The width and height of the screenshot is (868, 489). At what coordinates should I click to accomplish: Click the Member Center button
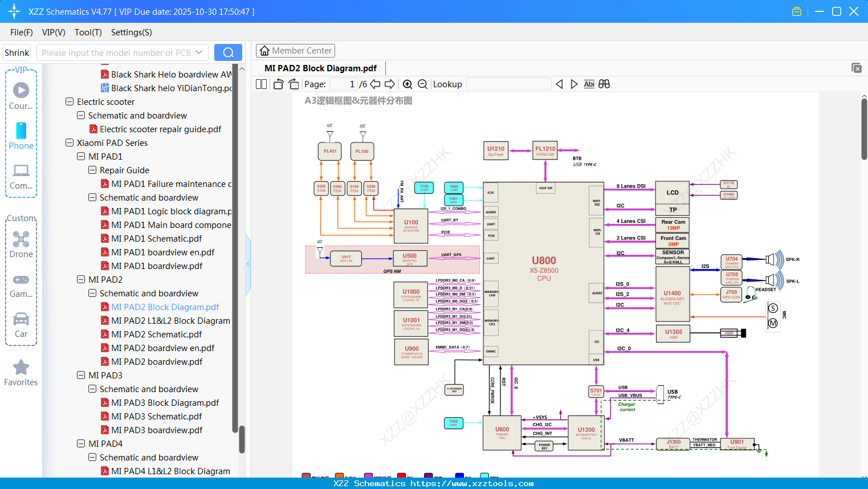click(x=295, y=50)
